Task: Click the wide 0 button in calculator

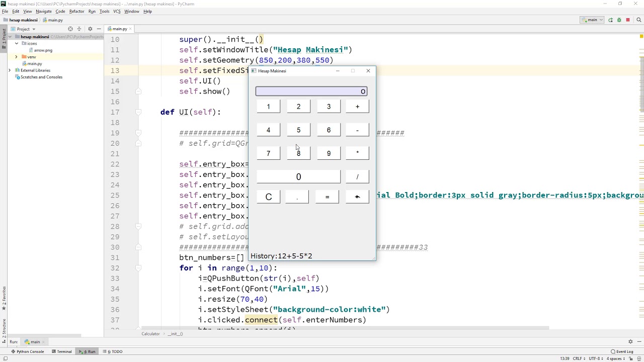Action: (298, 176)
